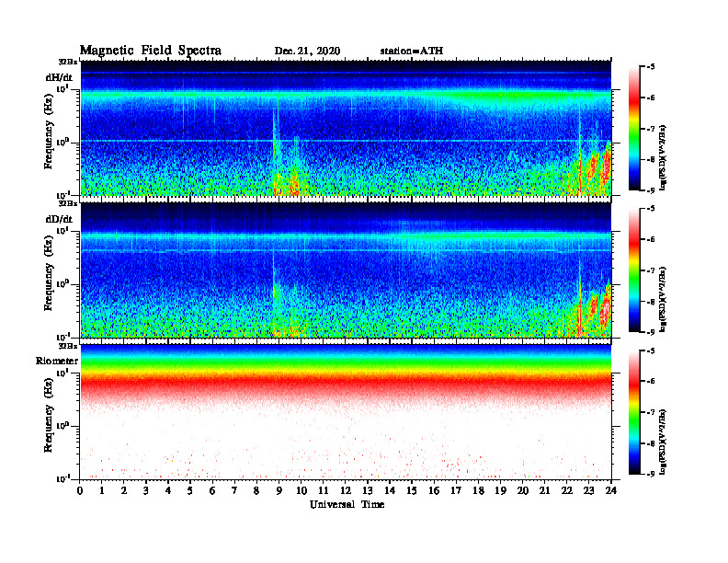Viewport: 728px width, 563px height.
Task: Click hour 15 on the Universal Time axis
Action: pos(412,490)
